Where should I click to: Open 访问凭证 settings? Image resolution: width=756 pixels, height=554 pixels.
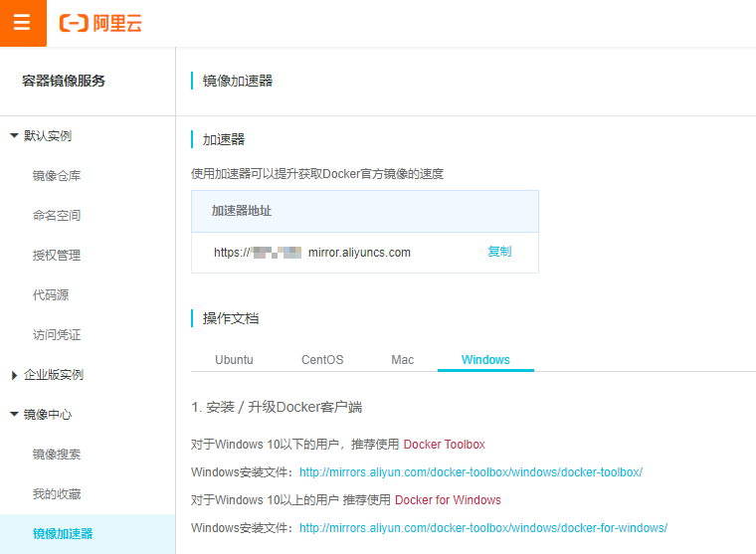[57, 335]
